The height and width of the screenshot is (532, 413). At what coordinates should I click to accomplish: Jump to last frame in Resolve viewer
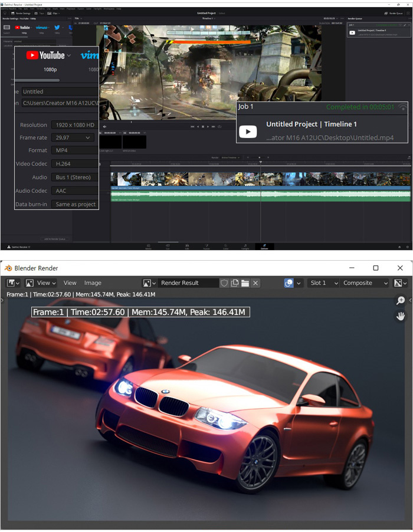pos(214,127)
